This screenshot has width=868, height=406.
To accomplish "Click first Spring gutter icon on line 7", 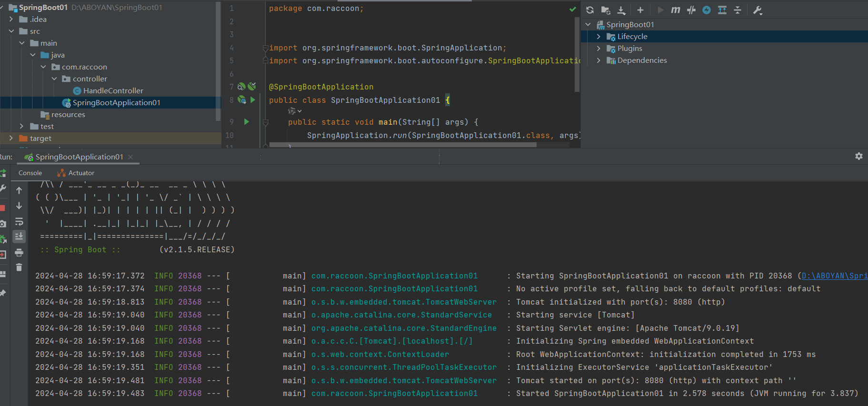I will [241, 86].
